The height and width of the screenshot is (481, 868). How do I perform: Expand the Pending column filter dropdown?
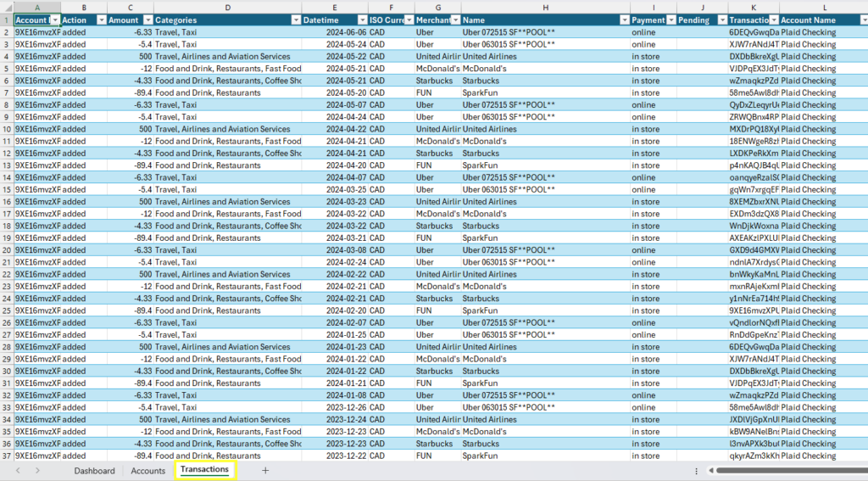pos(721,20)
